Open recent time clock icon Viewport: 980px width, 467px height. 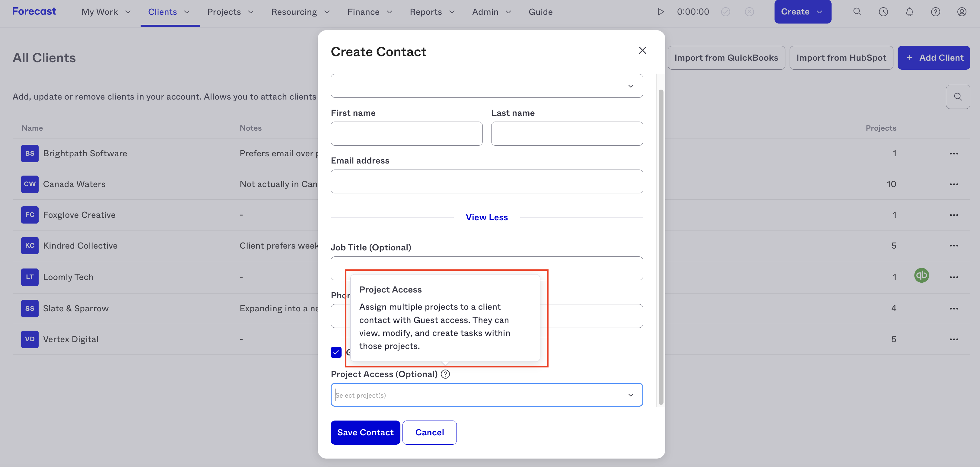tap(883, 12)
